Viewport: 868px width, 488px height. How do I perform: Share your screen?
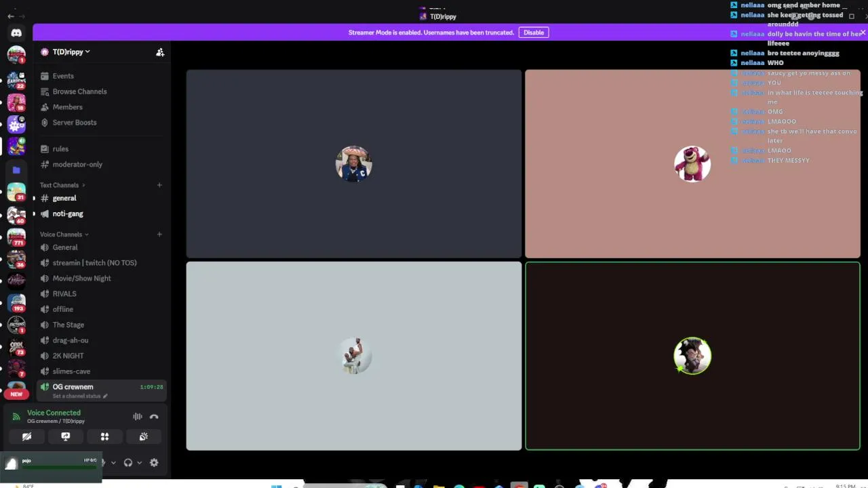click(x=66, y=436)
